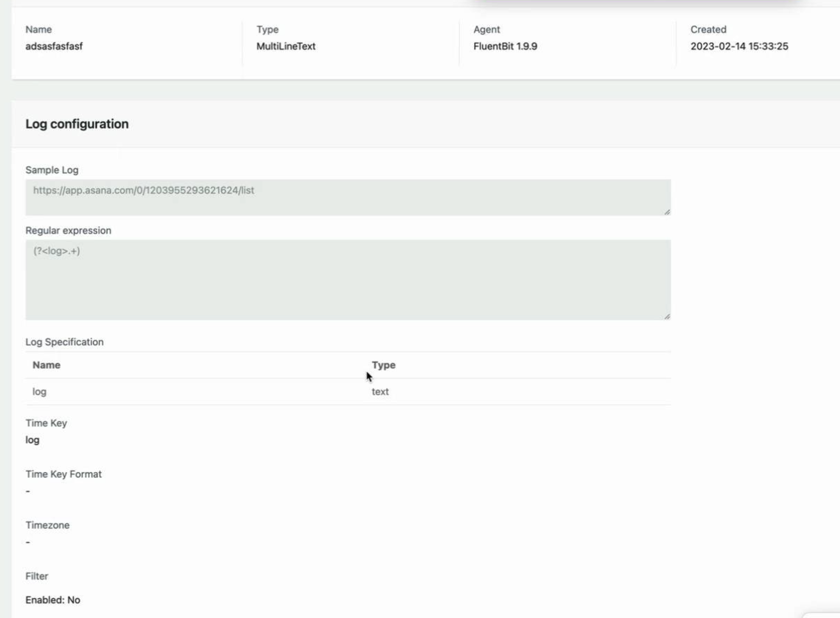
Task: Select the log row in Log Specification
Action: click(x=39, y=391)
